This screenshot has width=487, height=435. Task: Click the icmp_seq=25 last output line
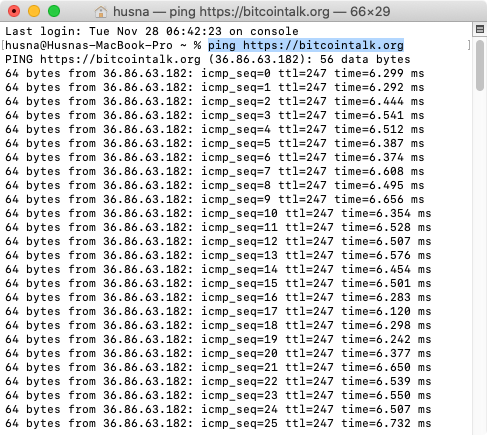tap(218, 423)
